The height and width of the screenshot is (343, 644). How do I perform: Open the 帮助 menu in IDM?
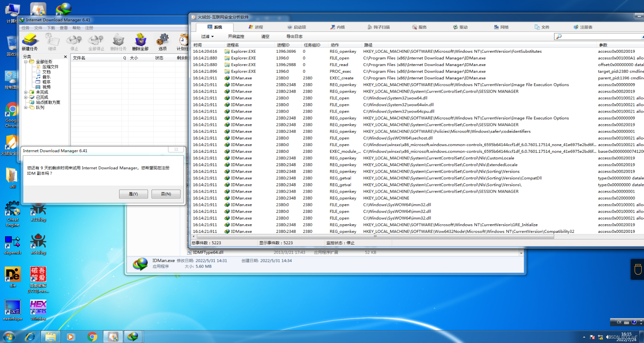(x=77, y=28)
